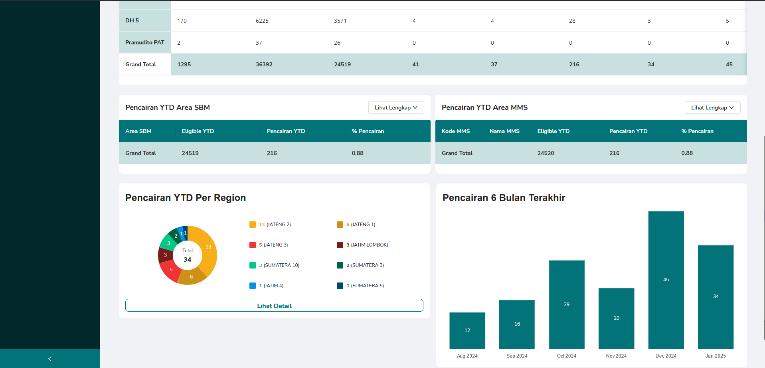765x368 pixels.
Task: Click the Nama MMS column header
Action: [x=504, y=131]
